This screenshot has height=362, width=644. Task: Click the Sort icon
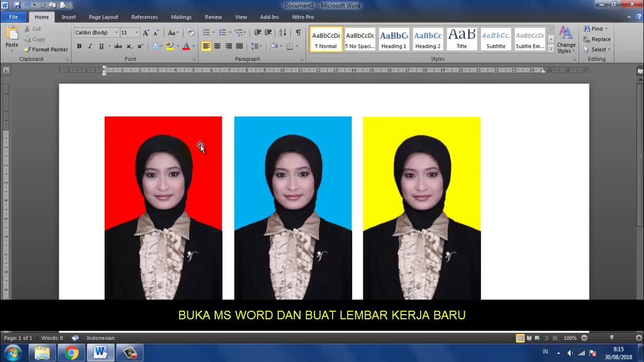(283, 33)
